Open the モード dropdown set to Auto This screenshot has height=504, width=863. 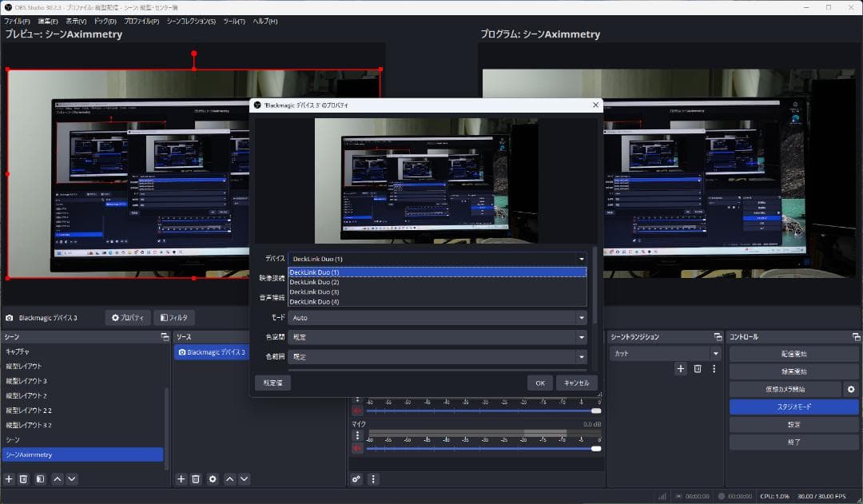437,317
